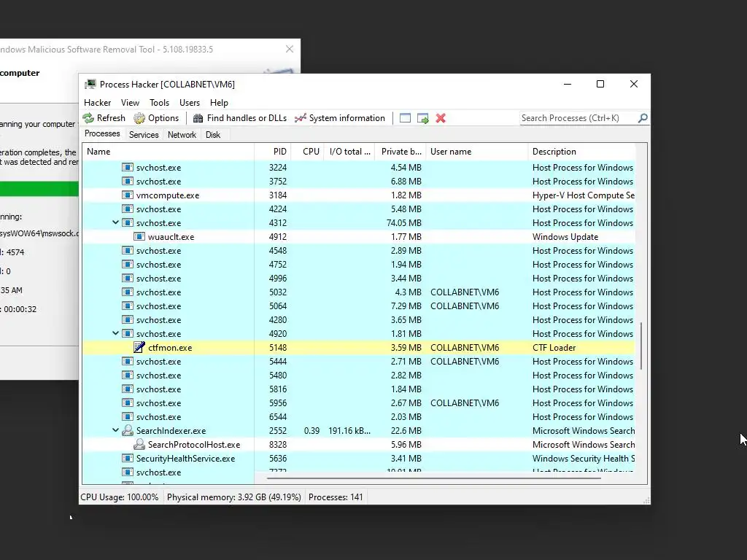Sort by the Name column header
Image resolution: width=747 pixels, height=560 pixels.
[169, 152]
